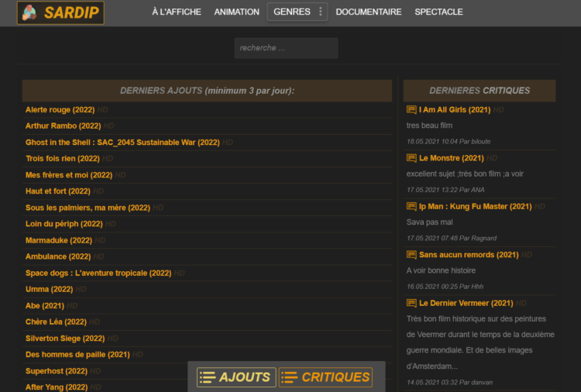Open the DOCUMENTAIRE section
The height and width of the screenshot is (392, 581).
(x=369, y=12)
